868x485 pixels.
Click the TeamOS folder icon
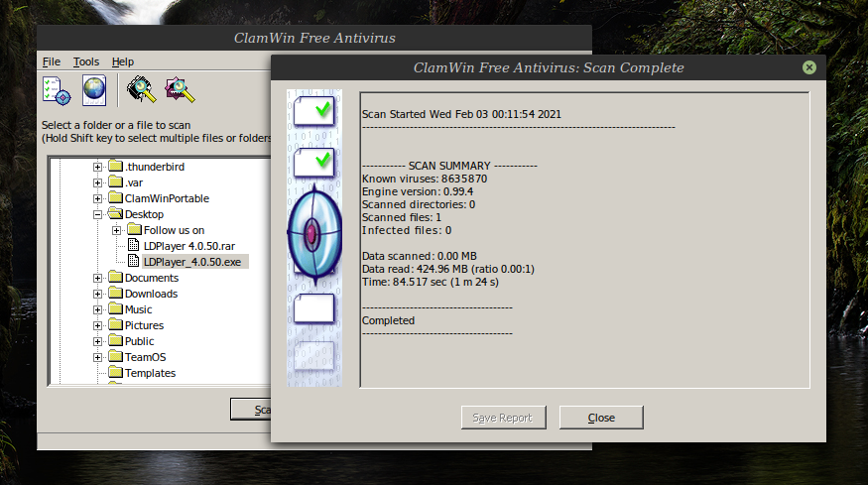pyautogui.click(x=116, y=356)
